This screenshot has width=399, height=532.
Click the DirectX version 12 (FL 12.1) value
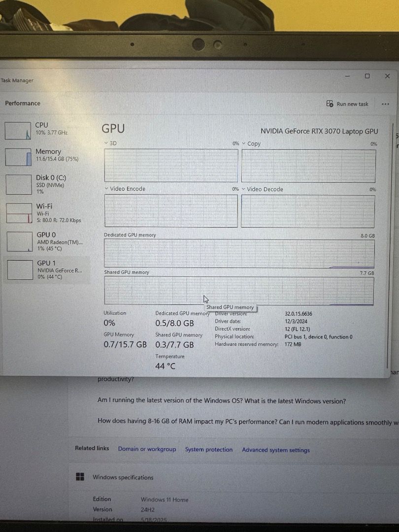(297, 329)
